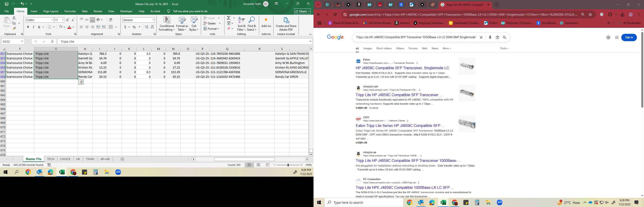Click the Merge & Center icon
Viewport: 644px width, 207px height.
pos(111,27)
